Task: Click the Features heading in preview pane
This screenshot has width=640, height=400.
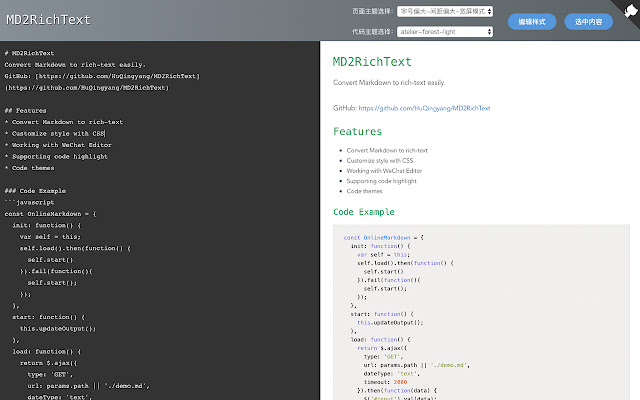Action: coord(357,131)
